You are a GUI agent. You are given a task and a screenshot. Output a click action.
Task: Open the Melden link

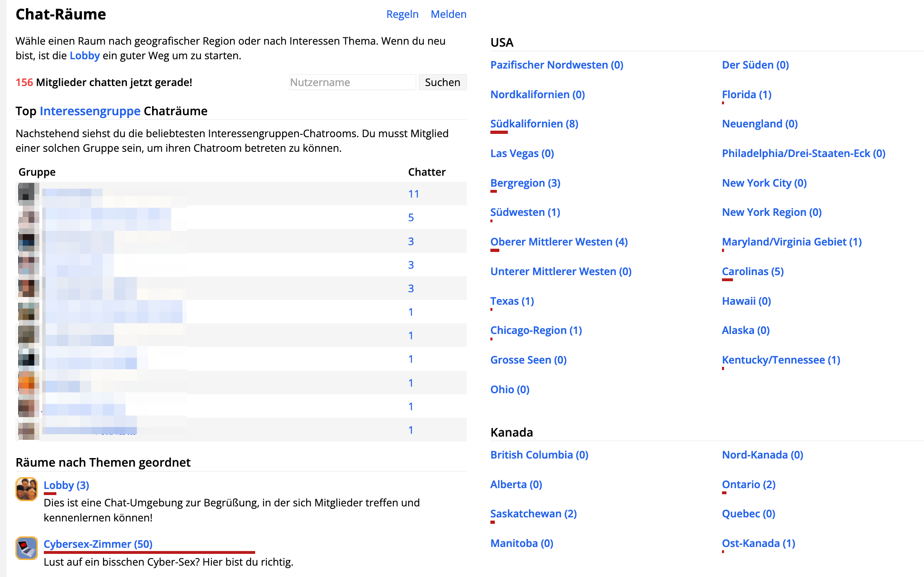[448, 14]
